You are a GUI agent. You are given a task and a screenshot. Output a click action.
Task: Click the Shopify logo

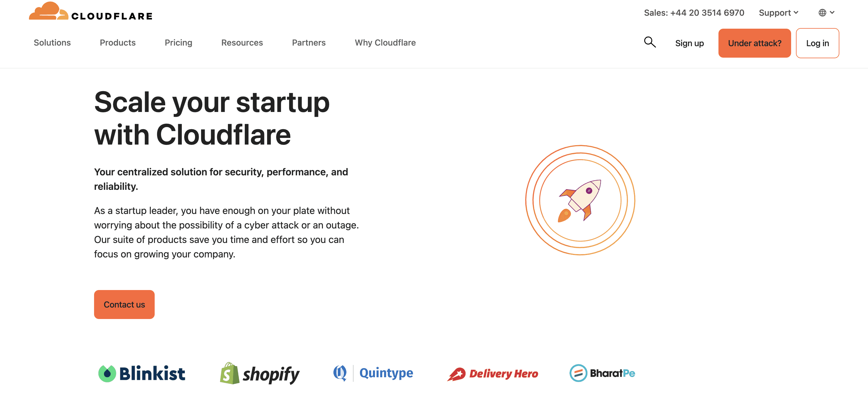(260, 373)
